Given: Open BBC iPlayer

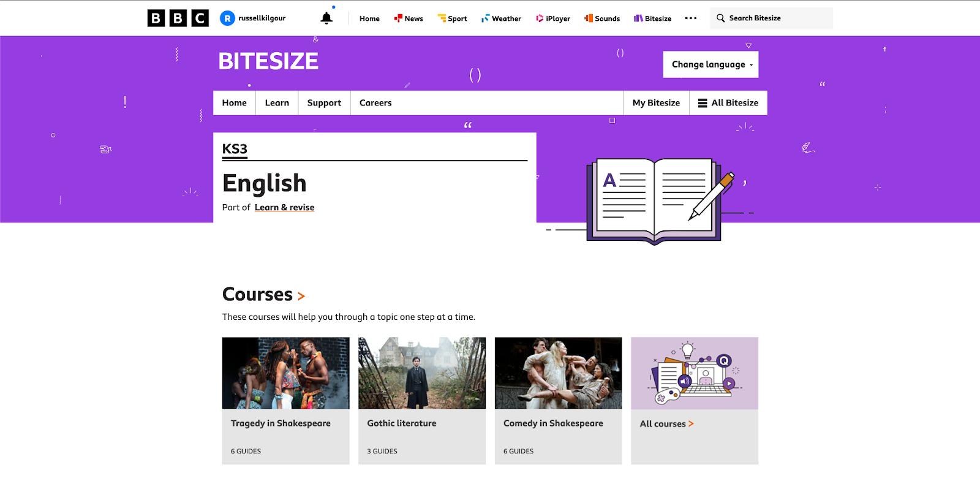Looking at the screenshot, I should point(553,18).
